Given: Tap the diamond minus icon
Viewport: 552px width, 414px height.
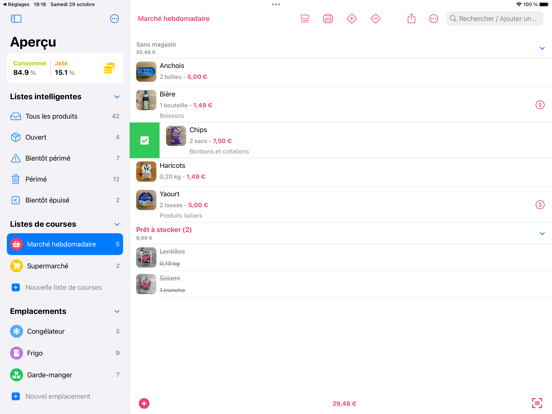Looking at the screenshot, I should pos(376,19).
